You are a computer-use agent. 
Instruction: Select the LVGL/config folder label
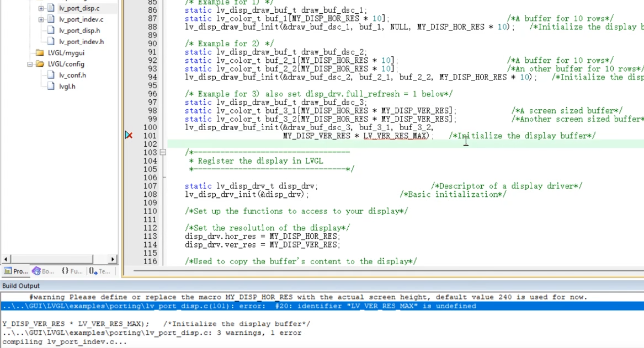[x=66, y=64]
